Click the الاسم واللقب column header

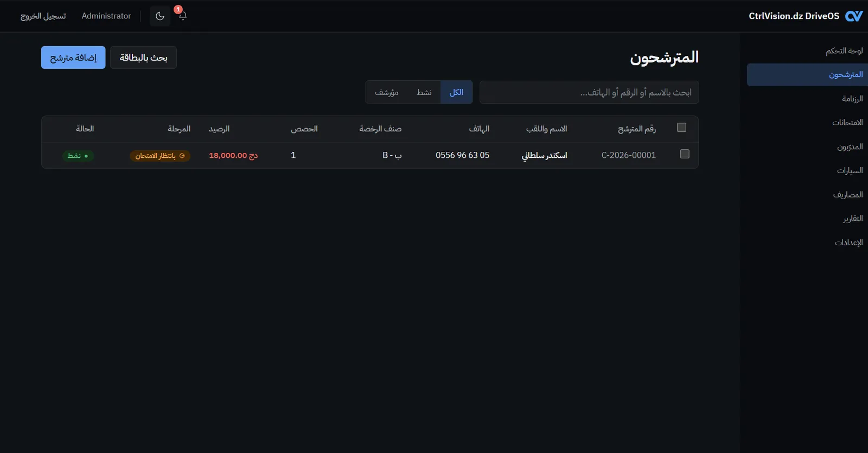pyautogui.click(x=547, y=129)
